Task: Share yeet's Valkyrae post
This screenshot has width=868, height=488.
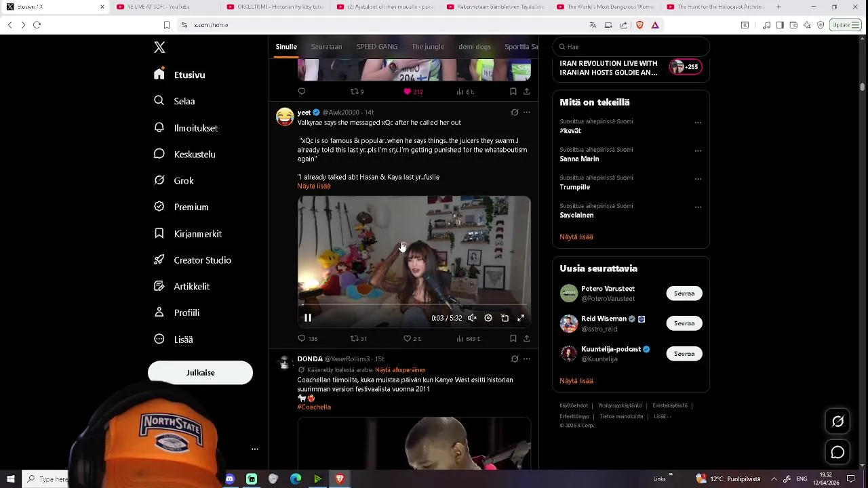Action: click(527, 338)
